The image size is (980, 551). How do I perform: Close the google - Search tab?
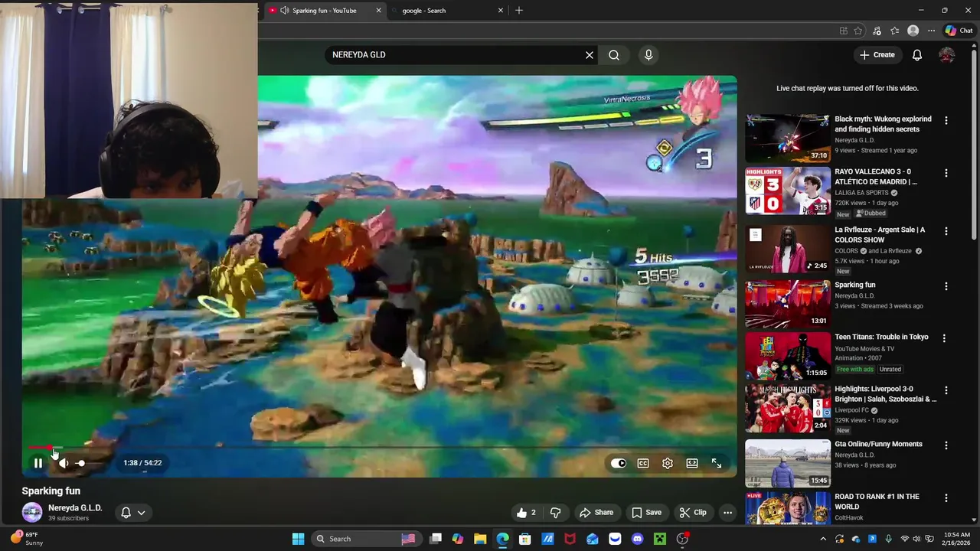tap(501, 11)
